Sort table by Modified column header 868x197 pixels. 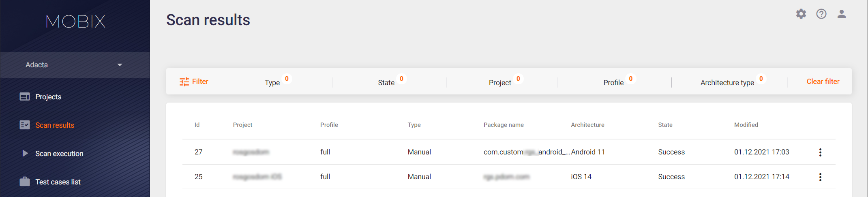746,125
